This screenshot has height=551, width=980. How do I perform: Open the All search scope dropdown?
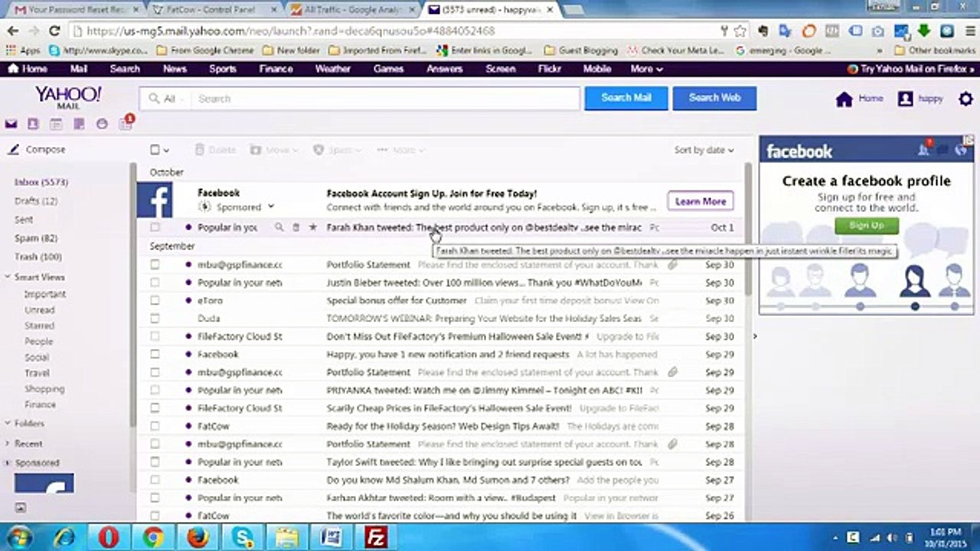click(168, 99)
